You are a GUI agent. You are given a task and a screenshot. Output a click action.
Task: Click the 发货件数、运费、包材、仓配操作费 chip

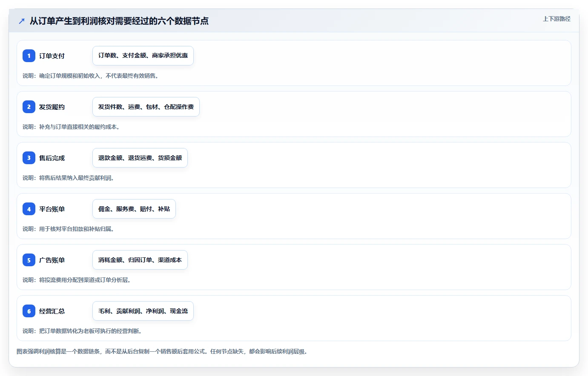[146, 107]
